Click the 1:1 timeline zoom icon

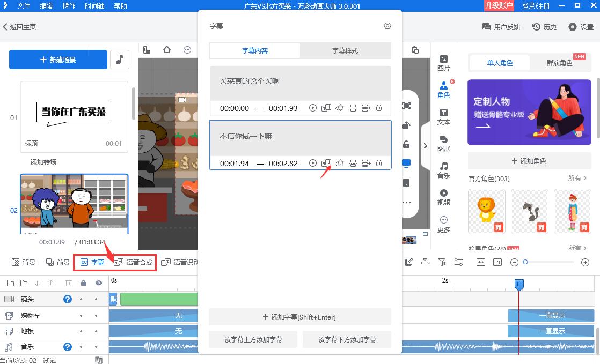[x=497, y=262]
